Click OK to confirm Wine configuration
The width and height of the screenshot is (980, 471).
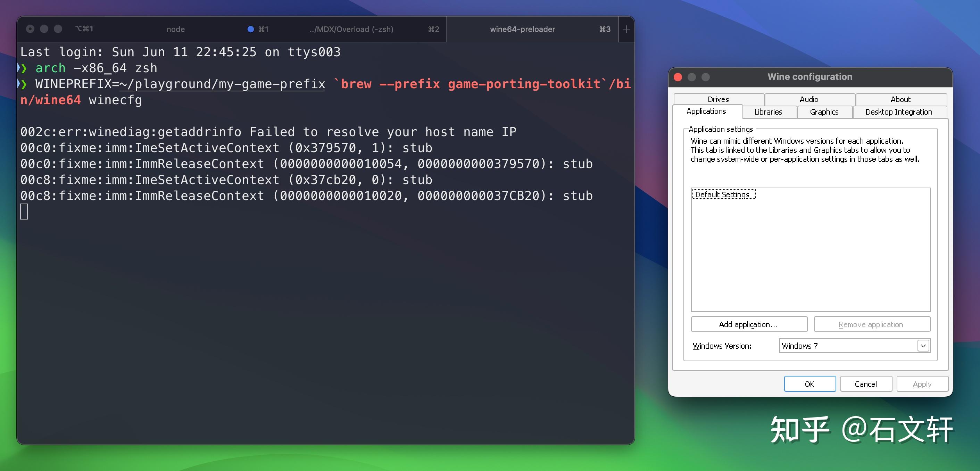(x=809, y=384)
